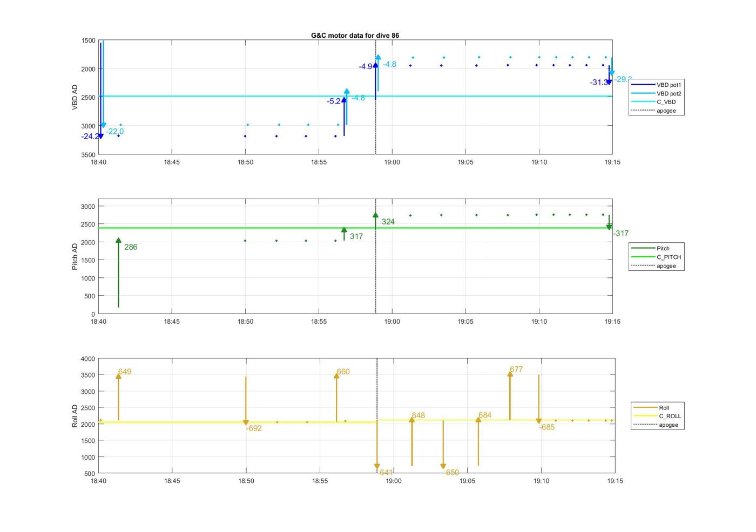Select the "C_ROLL" legend label
Screen dimensions: 756x532
click(670, 416)
